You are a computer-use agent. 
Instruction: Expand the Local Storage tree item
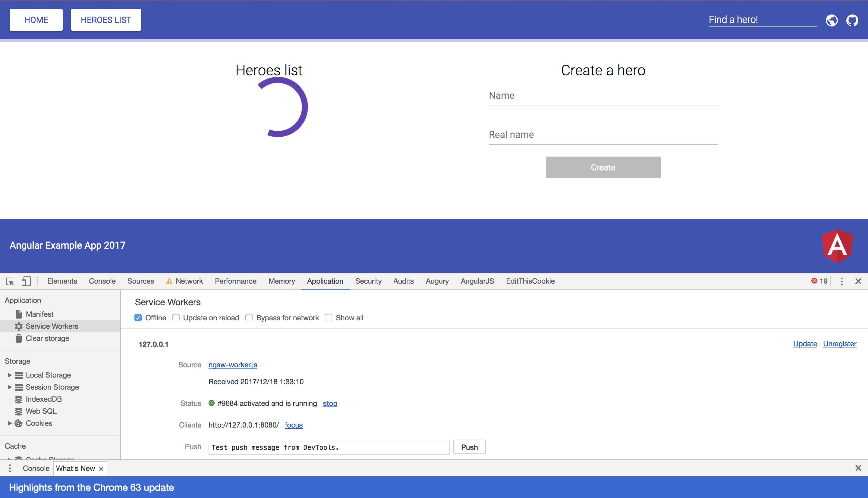point(9,375)
